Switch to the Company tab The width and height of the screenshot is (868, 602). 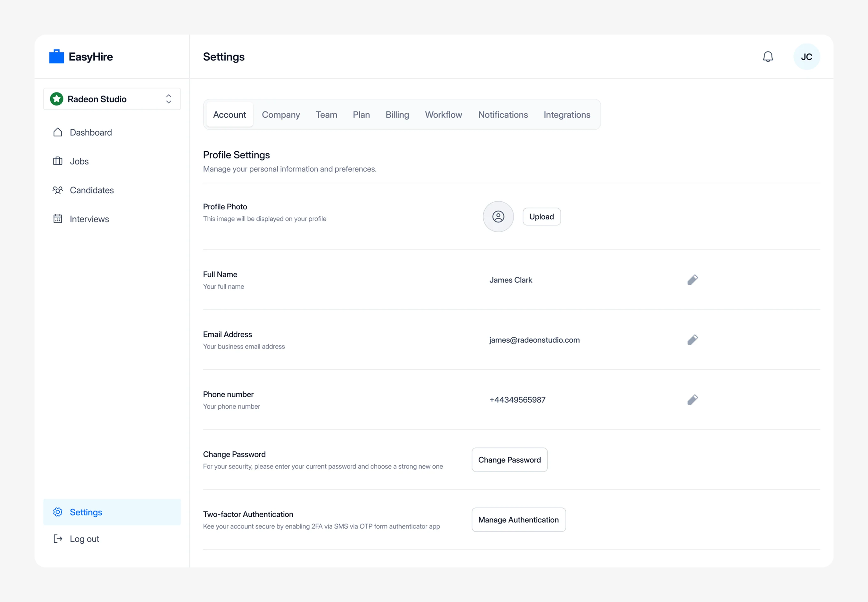pyautogui.click(x=281, y=115)
